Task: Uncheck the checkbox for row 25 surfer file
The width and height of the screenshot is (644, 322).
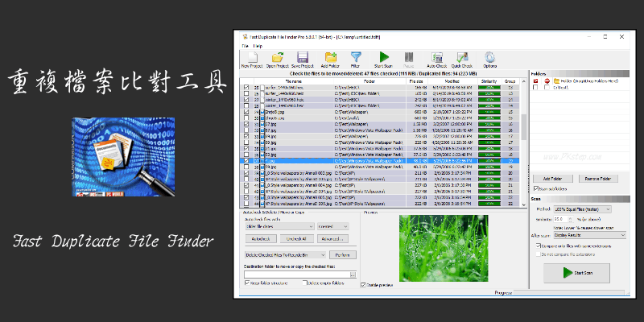Action: pyautogui.click(x=246, y=87)
